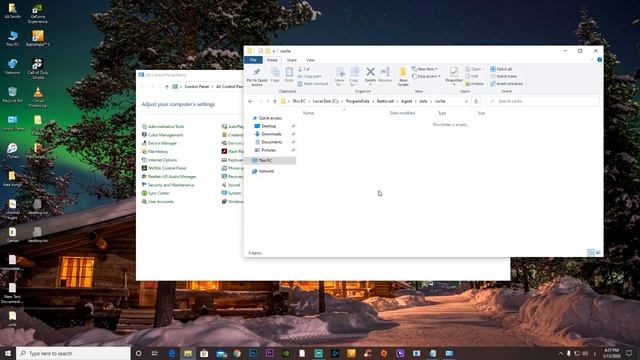Open File History in Control Panel
Viewport: 640px width, 360px height.
pos(154,152)
